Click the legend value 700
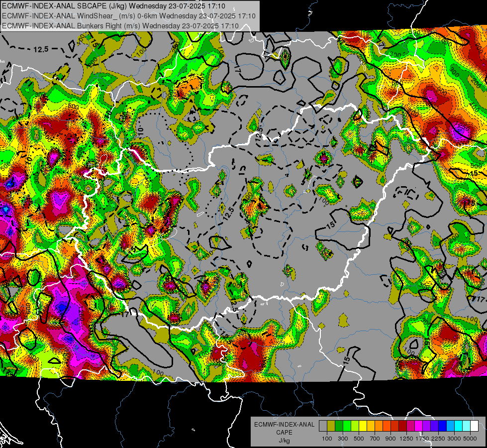Image resolution: width=487 pixels, height=448 pixels. 375,439
